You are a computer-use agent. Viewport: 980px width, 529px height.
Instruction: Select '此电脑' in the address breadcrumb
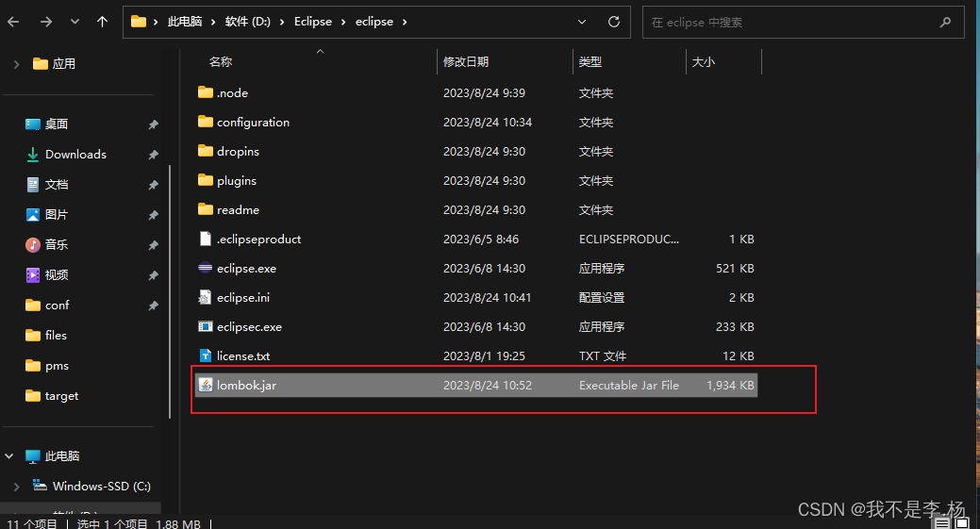(x=185, y=22)
